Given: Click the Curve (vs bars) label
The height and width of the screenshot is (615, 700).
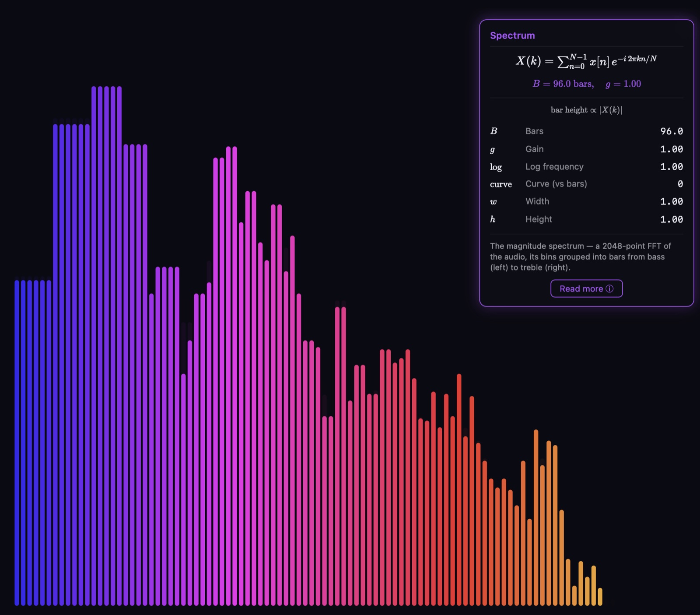Looking at the screenshot, I should pos(556,184).
